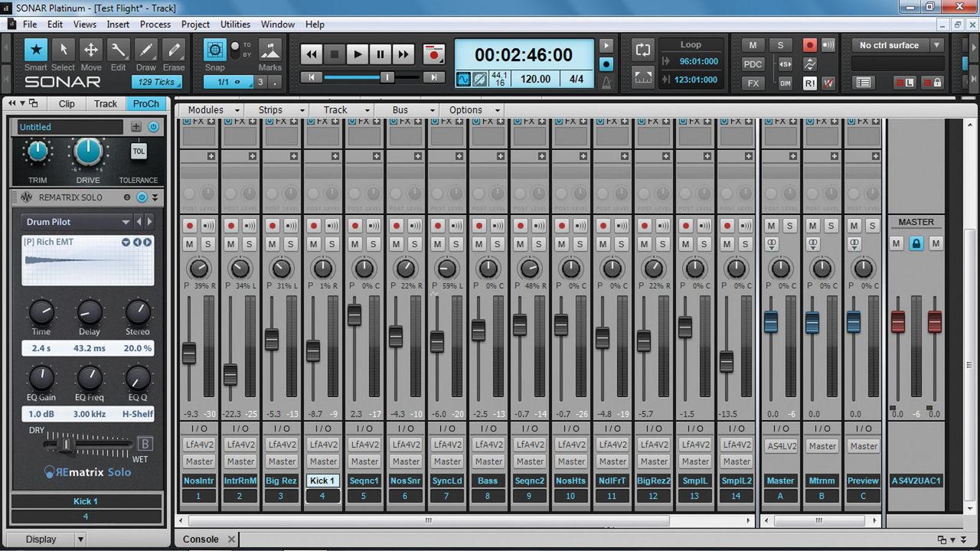Expand the Display menu arrow
Image resolution: width=980 pixels, height=551 pixels.
point(80,540)
